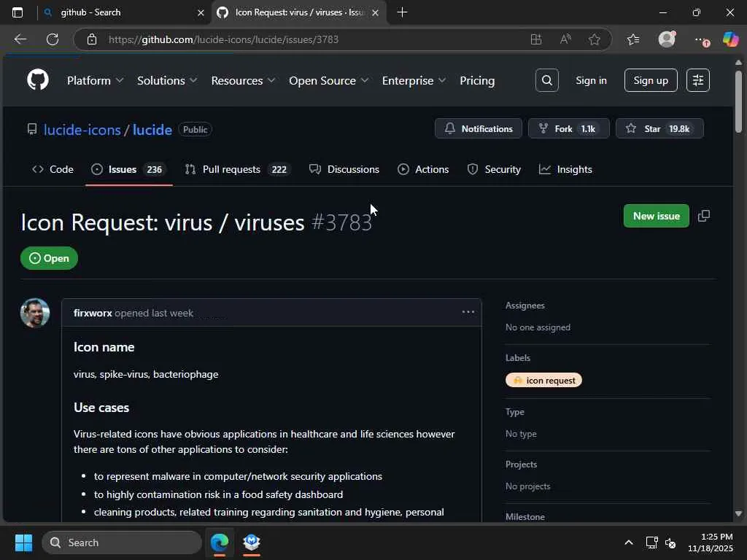Open the lucide repository link
Image resolution: width=747 pixels, height=560 pixels.
click(152, 130)
